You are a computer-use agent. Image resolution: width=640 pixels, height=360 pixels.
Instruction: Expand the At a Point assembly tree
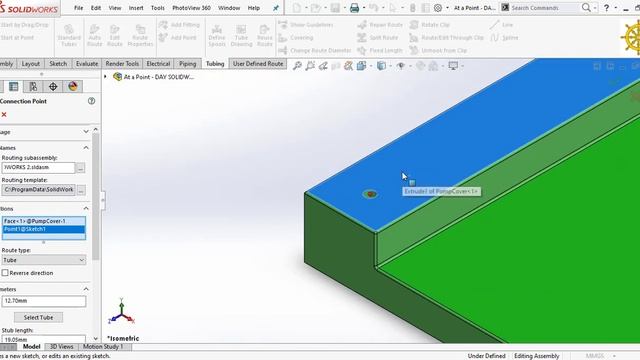coord(105,76)
